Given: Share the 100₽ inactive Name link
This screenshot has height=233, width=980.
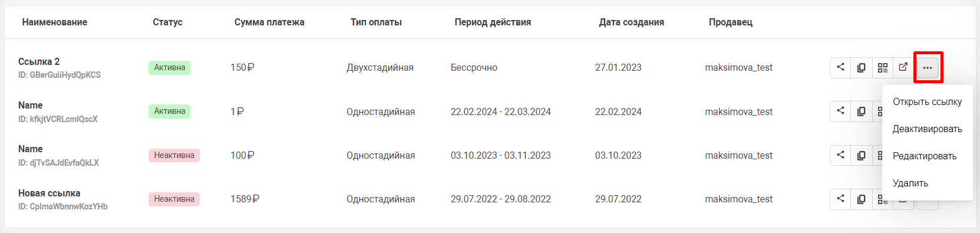Looking at the screenshot, I should (840, 155).
